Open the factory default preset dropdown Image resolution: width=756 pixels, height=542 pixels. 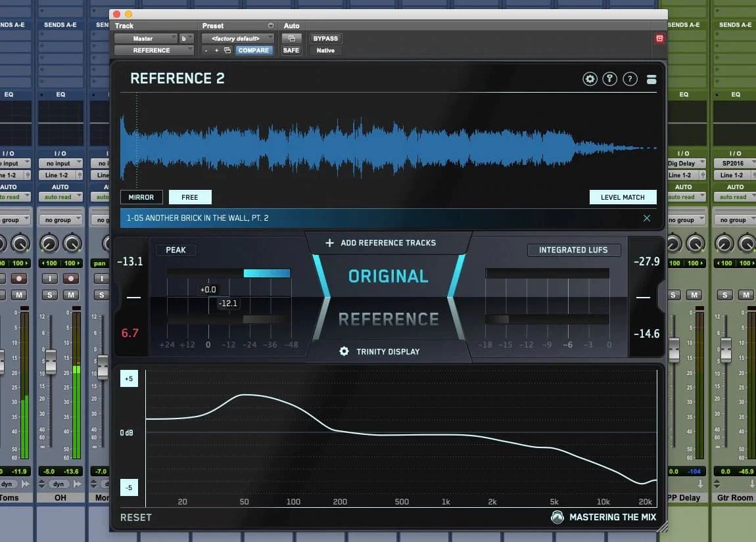pyautogui.click(x=238, y=39)
